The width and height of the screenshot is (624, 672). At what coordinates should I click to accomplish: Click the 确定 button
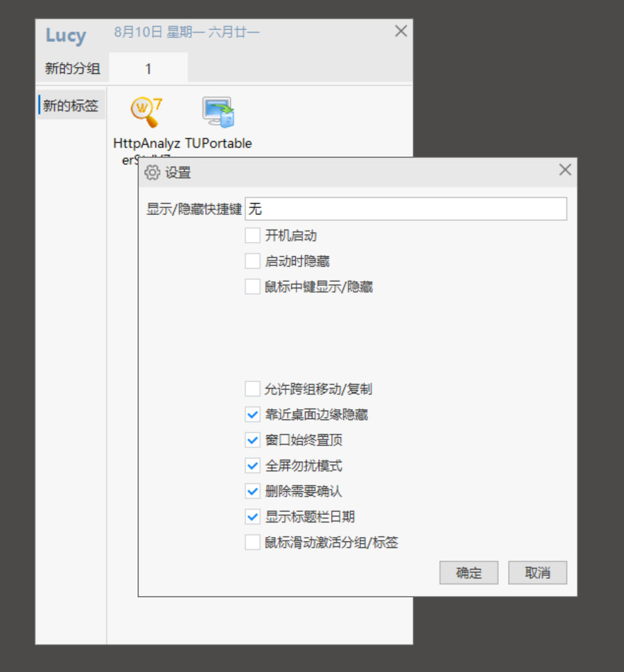tap(469, 572)
